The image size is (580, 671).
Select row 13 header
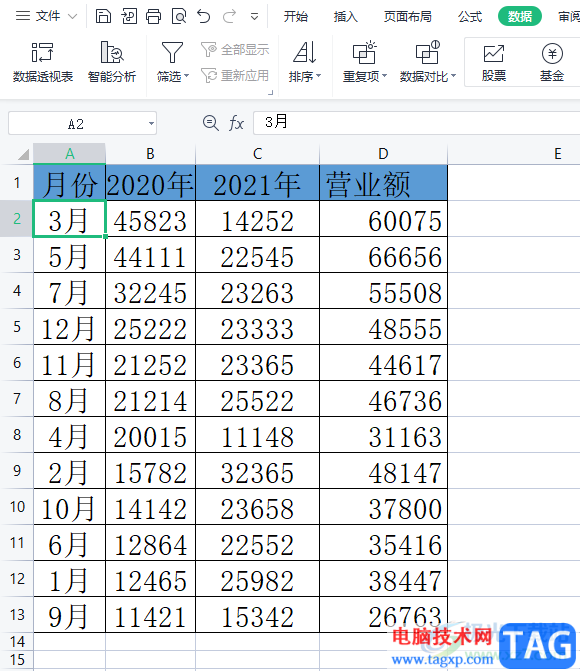pos(17,615)
